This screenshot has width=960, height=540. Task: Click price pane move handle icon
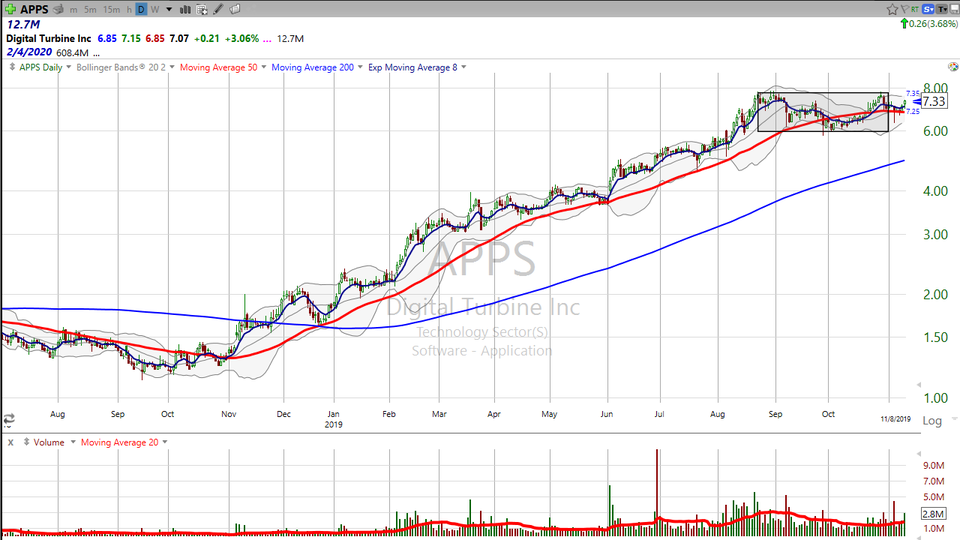(x=12, y=67)
